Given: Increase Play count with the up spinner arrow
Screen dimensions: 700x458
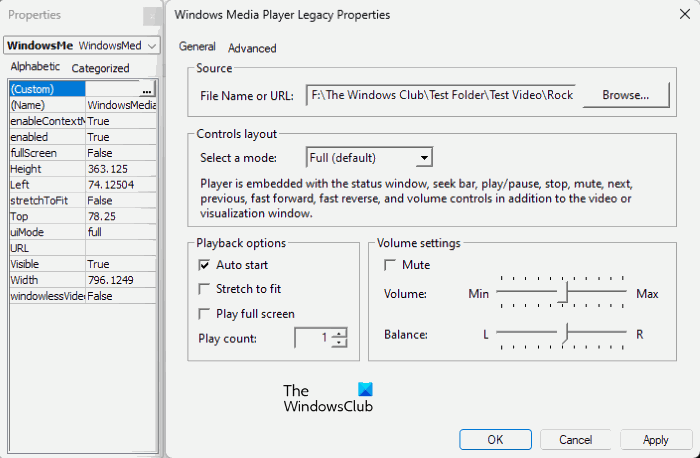Looking at the screenshot, I should pyautogui.click(x=339, y=333).
